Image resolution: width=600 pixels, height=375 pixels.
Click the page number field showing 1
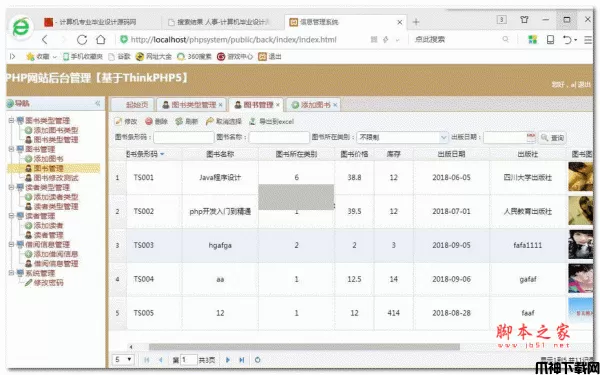189,360
